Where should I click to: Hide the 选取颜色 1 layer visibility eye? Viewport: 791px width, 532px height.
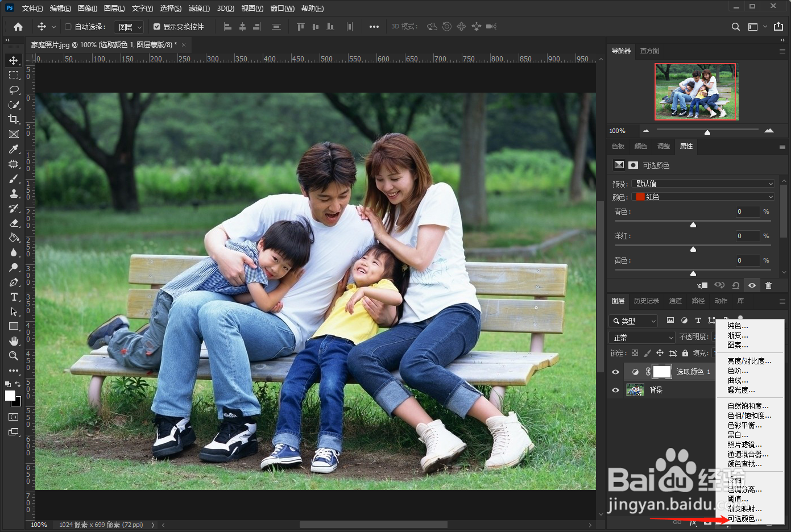click(x=615, y=372)
